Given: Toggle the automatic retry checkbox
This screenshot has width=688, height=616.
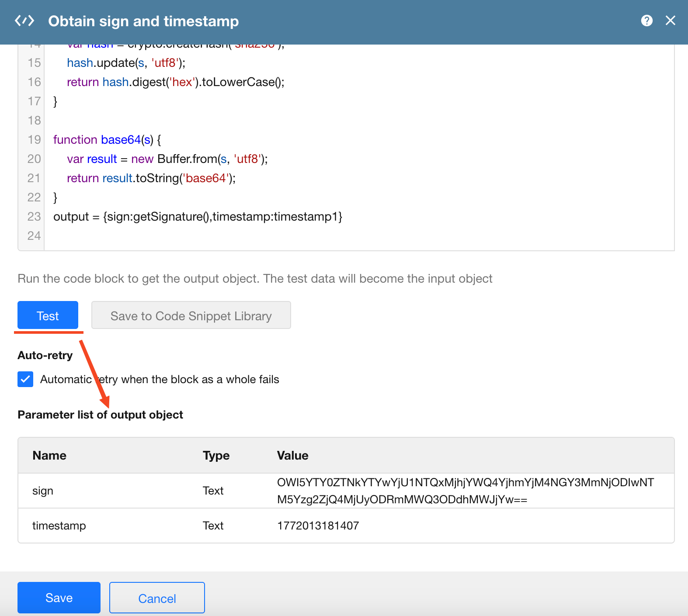Looking at the screenshot, I should pos(25,379).
